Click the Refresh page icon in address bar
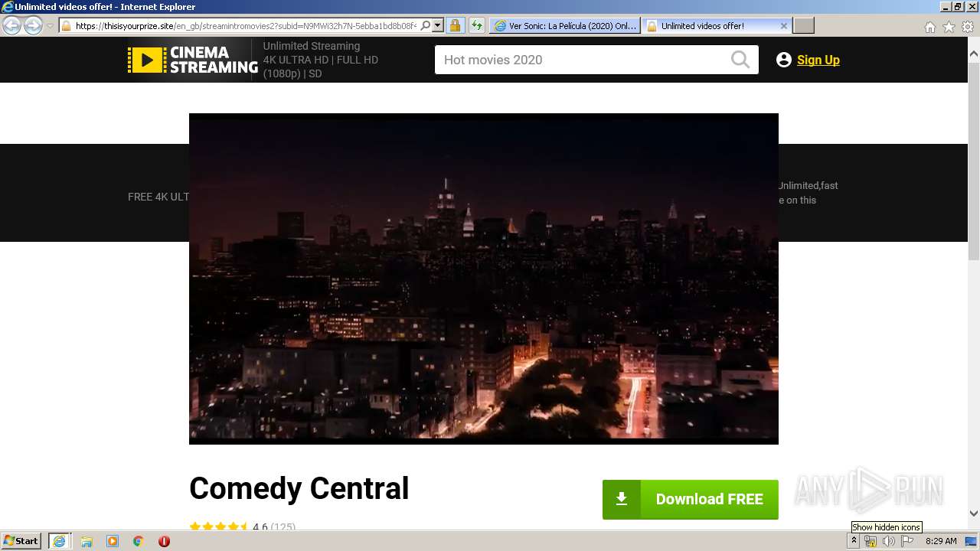Viewport: 980px width, 551px height. [476, 25]
